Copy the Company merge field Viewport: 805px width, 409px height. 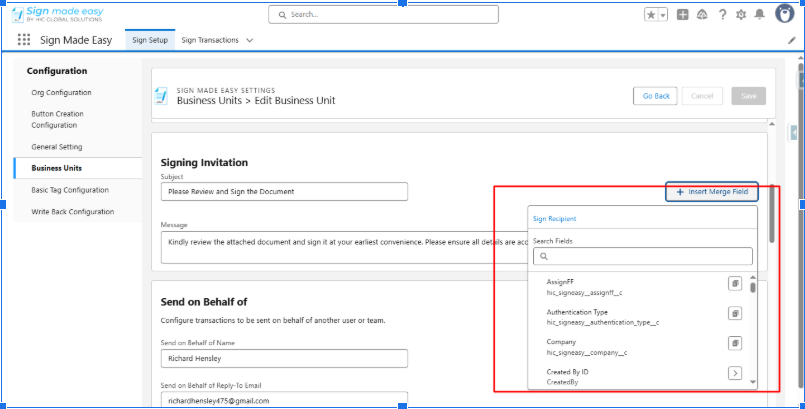coord(734,343)
